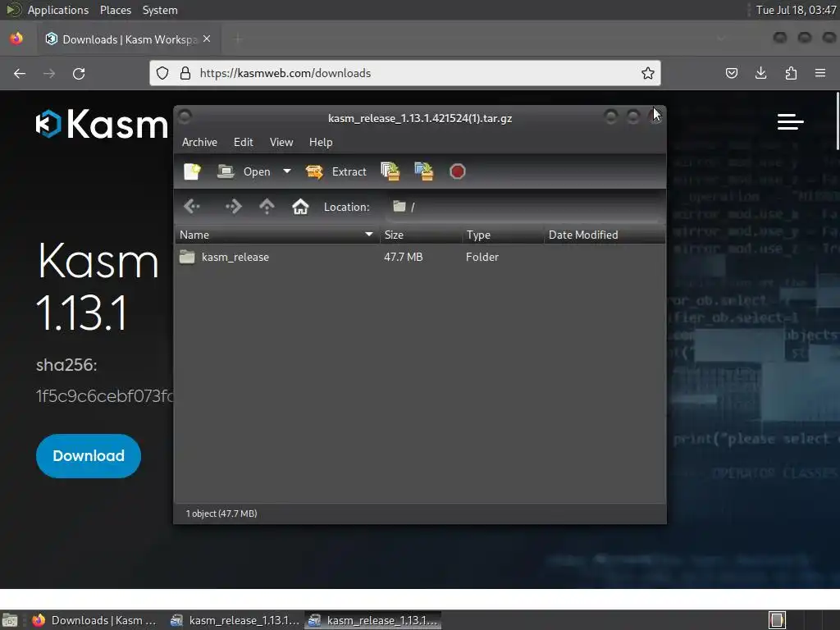Viewport: 840px width, 630px height.
Task: Open Firefox extensions puzzle icon
Action: click(x=791, y=73)
